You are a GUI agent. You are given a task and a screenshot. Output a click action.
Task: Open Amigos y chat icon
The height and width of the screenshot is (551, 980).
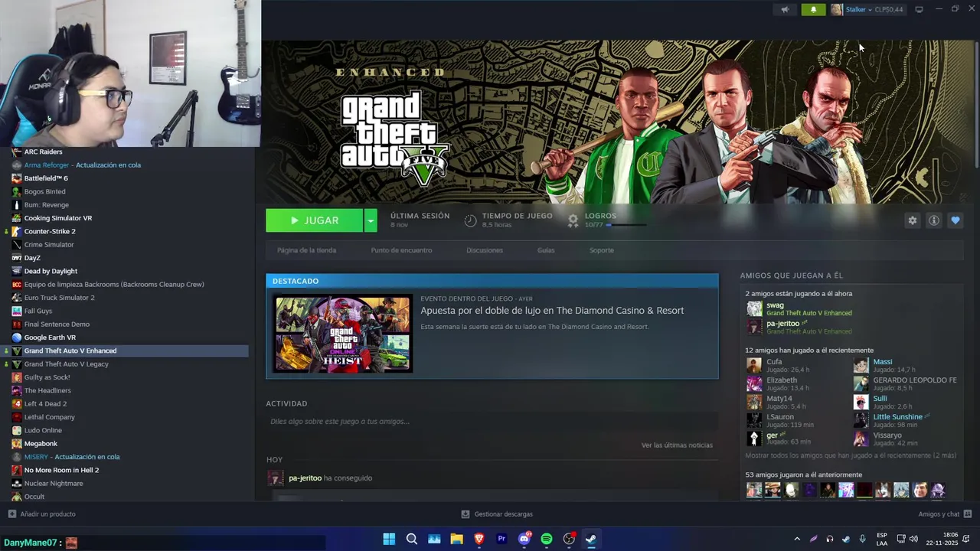(968, 514)
